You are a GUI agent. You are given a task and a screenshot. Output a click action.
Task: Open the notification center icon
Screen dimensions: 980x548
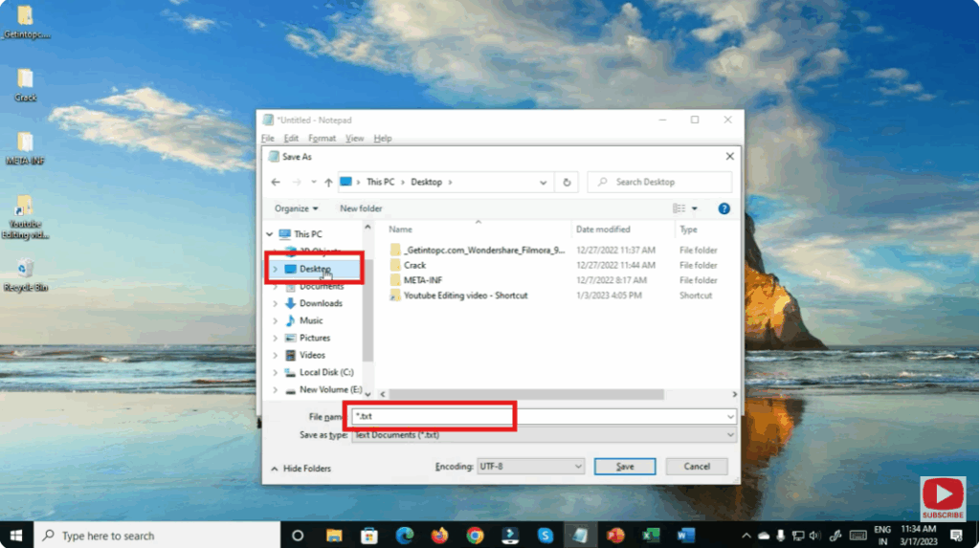point(956,536)
